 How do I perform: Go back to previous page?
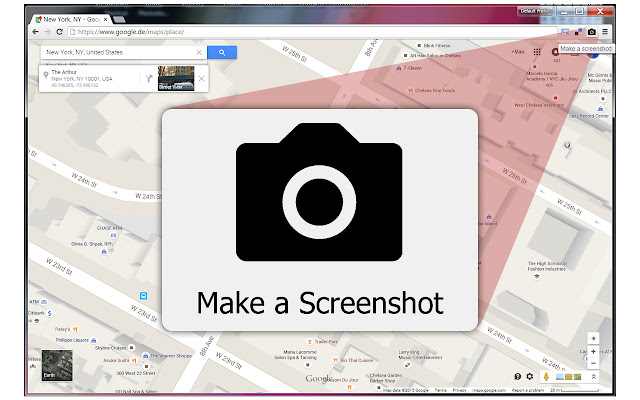35,32
